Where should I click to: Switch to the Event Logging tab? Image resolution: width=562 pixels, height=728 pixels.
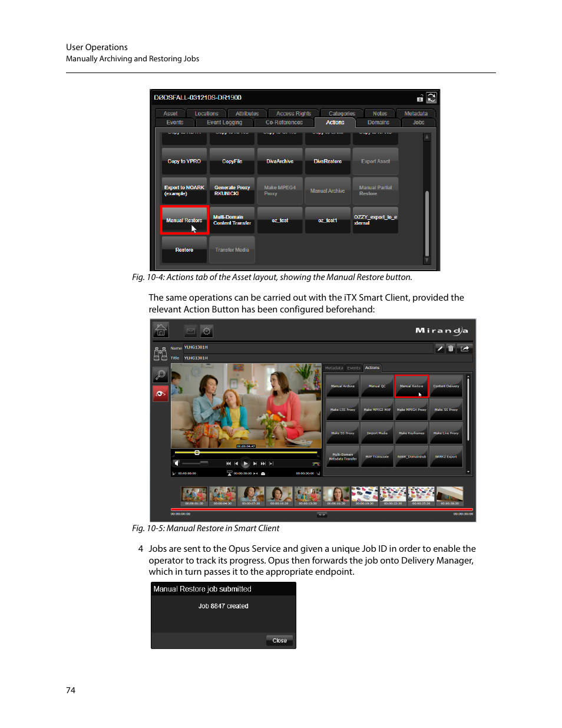[224, 123]
